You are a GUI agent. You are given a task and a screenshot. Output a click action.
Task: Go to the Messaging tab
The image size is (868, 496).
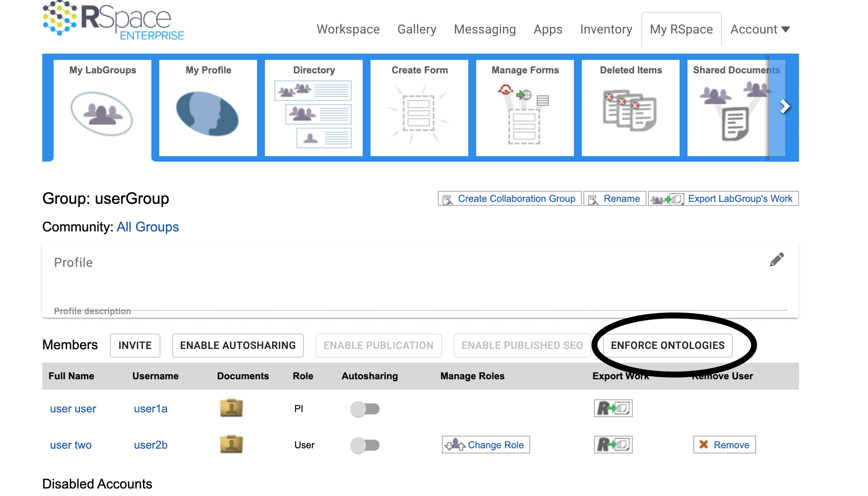click(x=485, y=29)
